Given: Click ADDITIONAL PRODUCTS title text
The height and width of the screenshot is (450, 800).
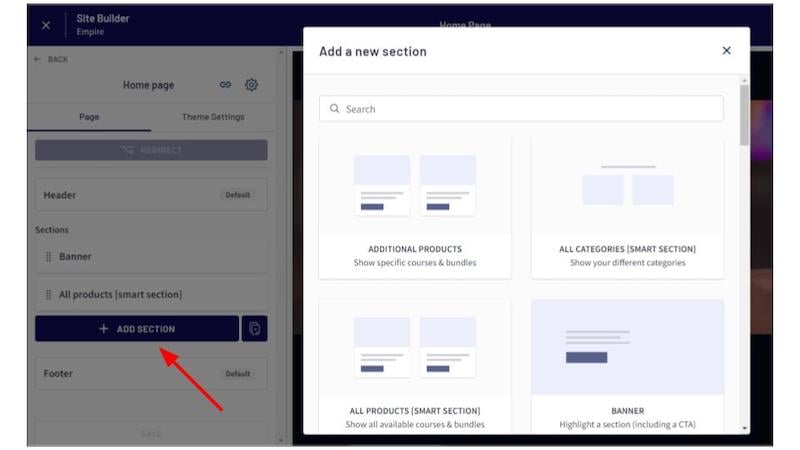Looking at the screenshot, I should pos(415,249).
